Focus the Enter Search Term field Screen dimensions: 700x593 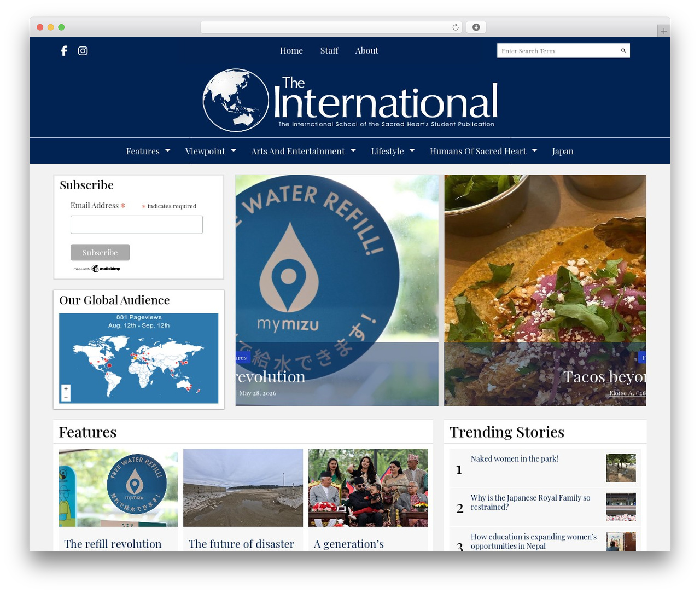(558, 51)
